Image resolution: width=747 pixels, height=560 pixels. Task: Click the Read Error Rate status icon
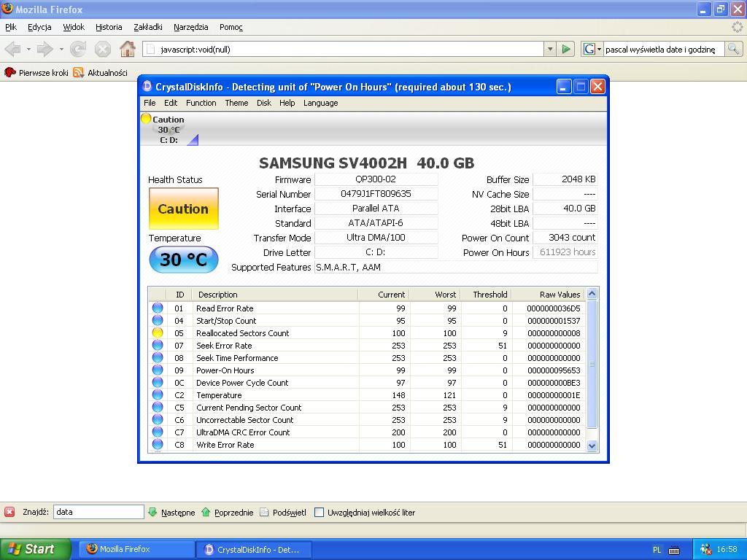pyautogui.click(x=158, y=308)
